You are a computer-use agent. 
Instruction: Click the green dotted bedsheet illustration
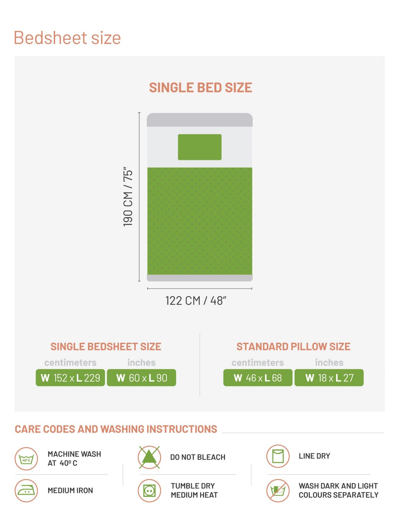click(199, 221)
